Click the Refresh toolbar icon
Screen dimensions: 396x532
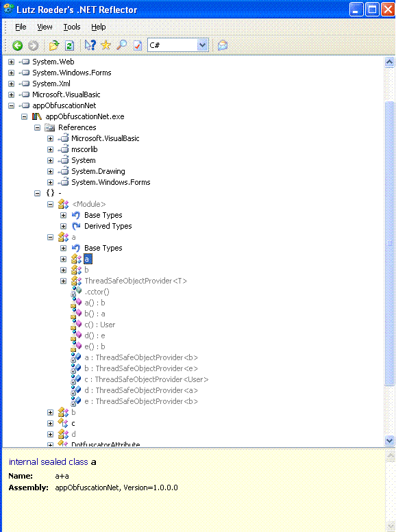[69, 45]
